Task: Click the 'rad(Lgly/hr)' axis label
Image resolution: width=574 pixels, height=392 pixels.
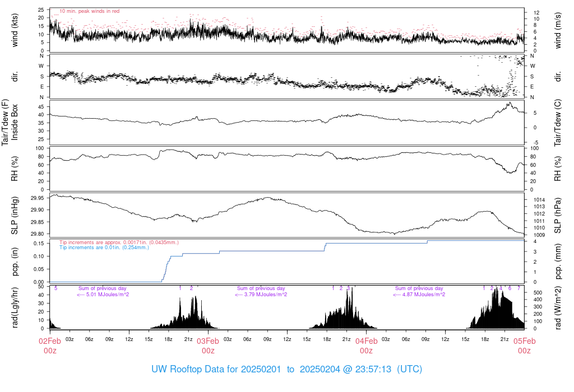Action: pyautogui.click(x=15, y=307)
